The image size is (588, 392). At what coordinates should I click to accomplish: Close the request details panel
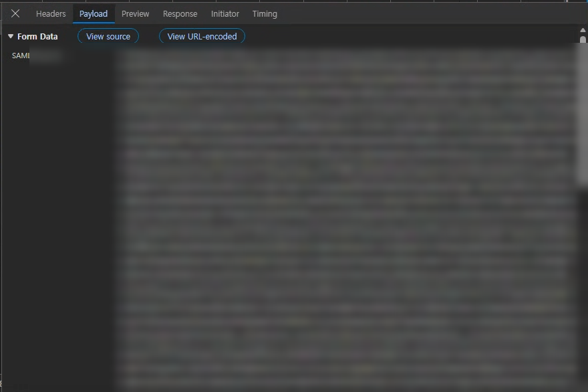point(15,14)
